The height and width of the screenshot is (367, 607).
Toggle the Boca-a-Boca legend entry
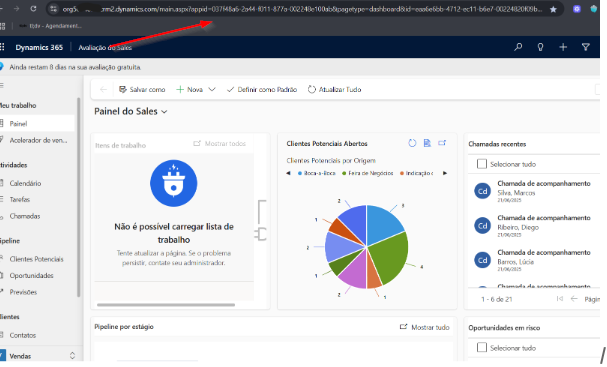pyautogui.click(x=317, y=173)
